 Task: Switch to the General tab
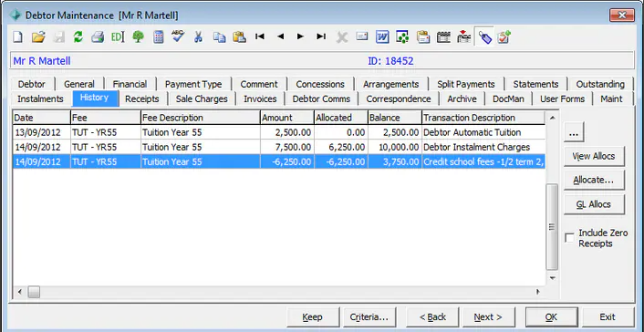[x=79, y=84]
